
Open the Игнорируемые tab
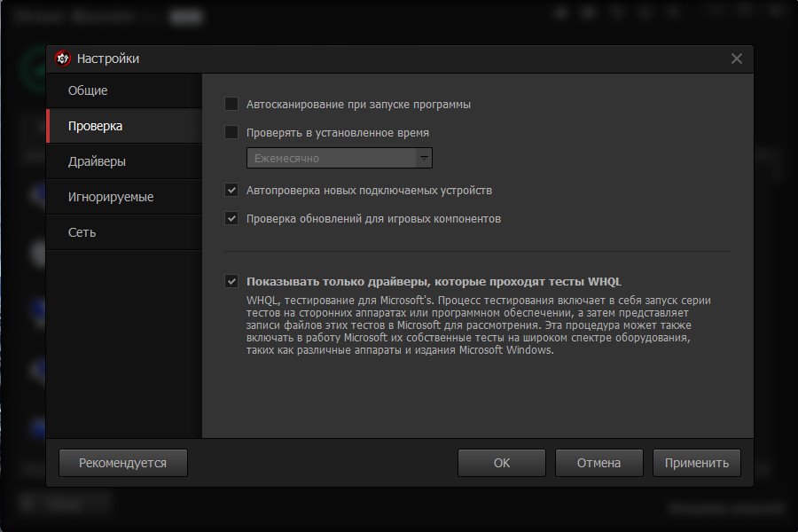123,197
